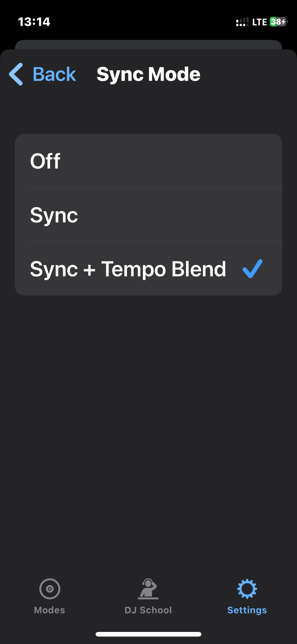Viewport: 297px width, 644px height.
Task: Tap the LTE network indicator
Action: tap(259, 22)
